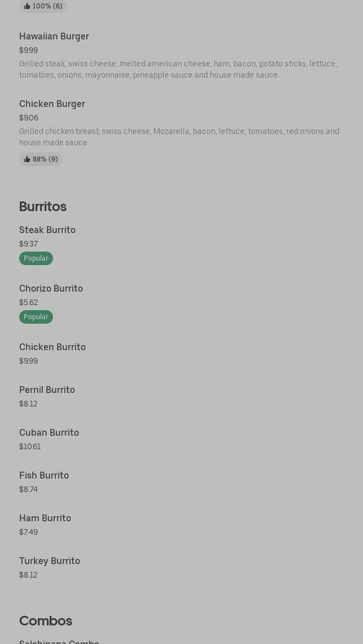Screen dimensions: 363x644
Task: Select the Turkey Burrito
Action: (x=50, y=561)
